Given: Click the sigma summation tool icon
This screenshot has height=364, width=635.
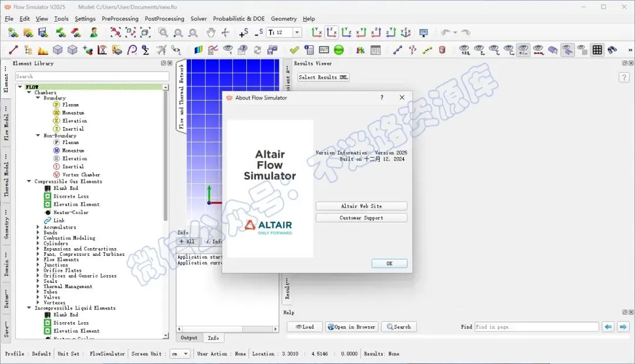Looking at the screenshot, I should pos(145,50).
